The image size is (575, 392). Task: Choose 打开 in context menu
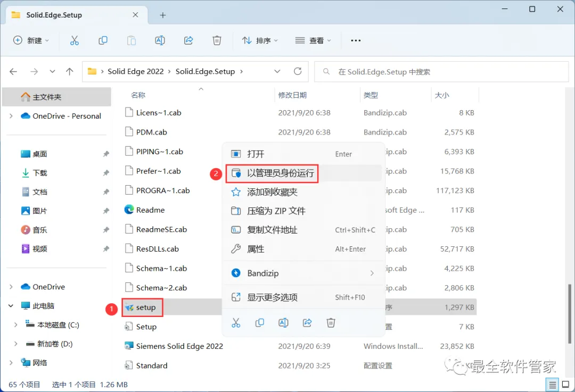(303, 154)
